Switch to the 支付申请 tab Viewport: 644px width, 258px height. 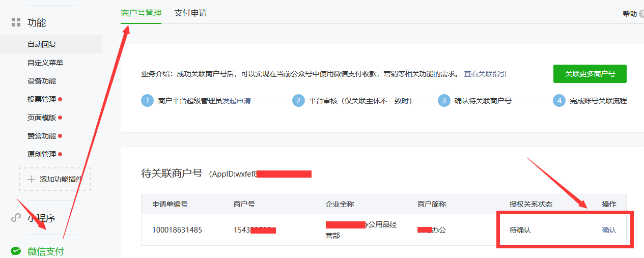[190, 13]
